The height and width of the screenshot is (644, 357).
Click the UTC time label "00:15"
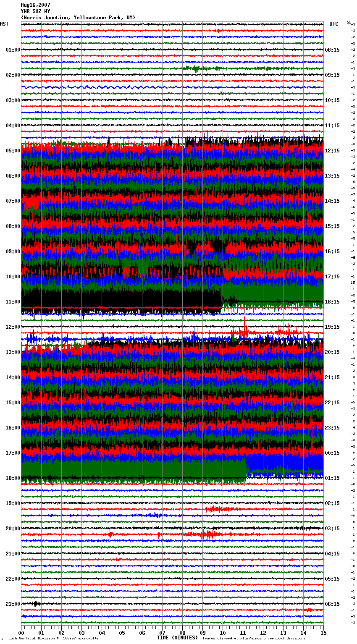[332, 453]
